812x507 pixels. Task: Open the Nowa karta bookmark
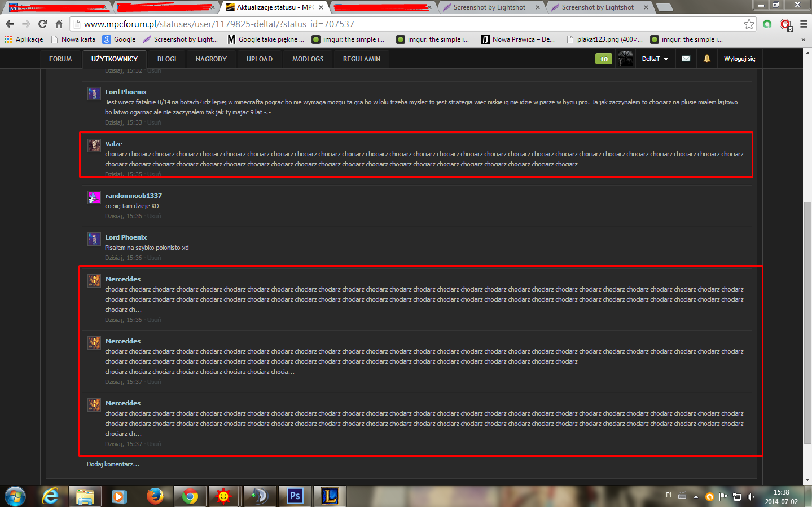(73, 39)
